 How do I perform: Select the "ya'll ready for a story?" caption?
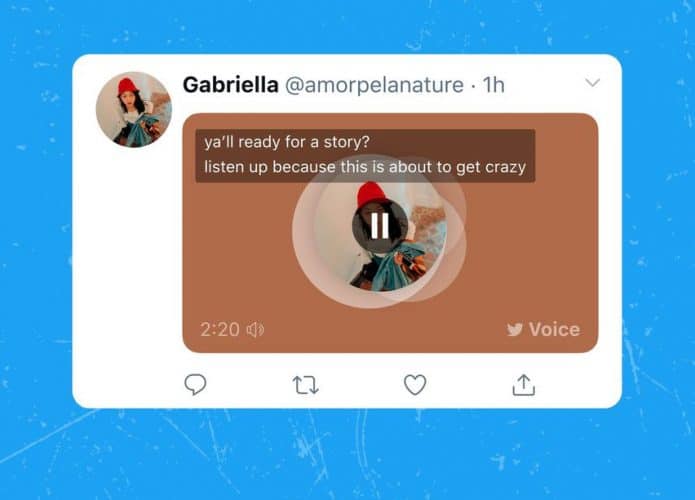pyautogui.click(x=287, y=142)
